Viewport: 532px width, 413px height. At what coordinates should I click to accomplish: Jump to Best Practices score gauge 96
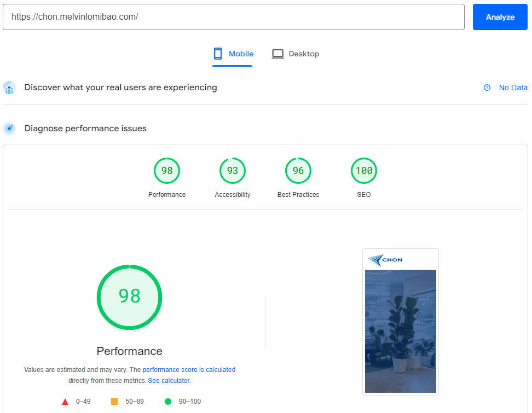(x=298, y=171)
